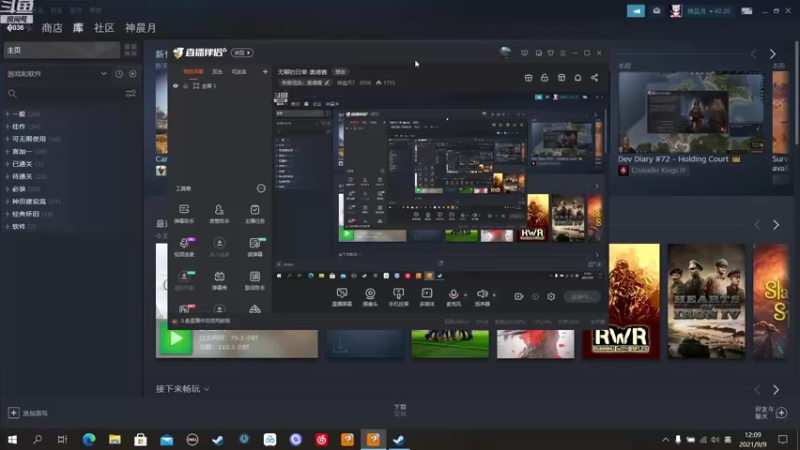Open the 游戏和软件 filter dropdown
The height and width of the screenshot is (450, 800).
point(56,74)
